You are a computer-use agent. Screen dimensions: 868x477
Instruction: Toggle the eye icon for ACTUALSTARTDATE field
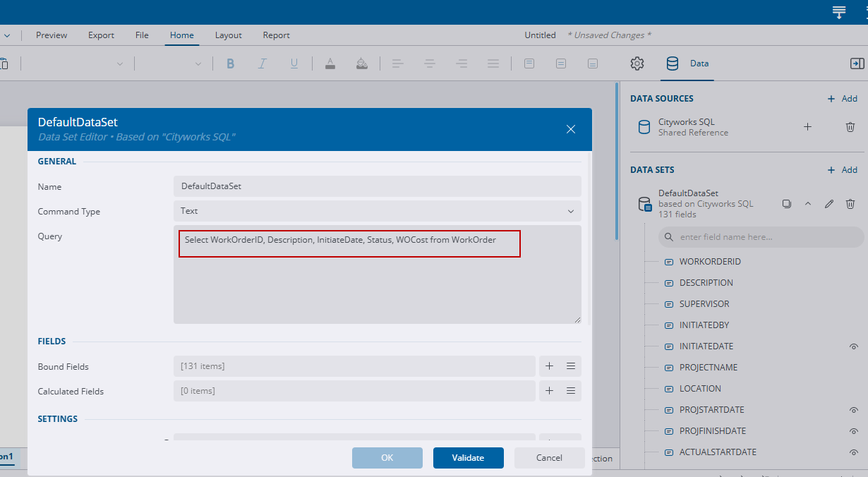tap(854, 452)
